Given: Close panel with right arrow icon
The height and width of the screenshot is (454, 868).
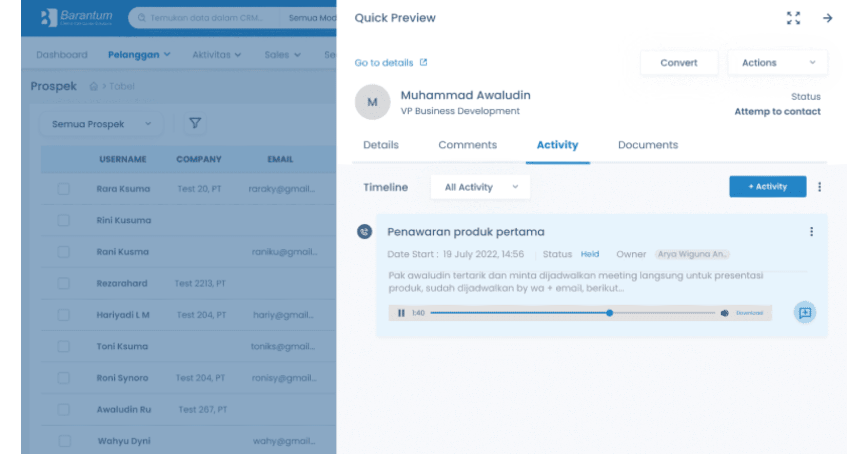Looking at the screenshot, I should coord(827,18).
